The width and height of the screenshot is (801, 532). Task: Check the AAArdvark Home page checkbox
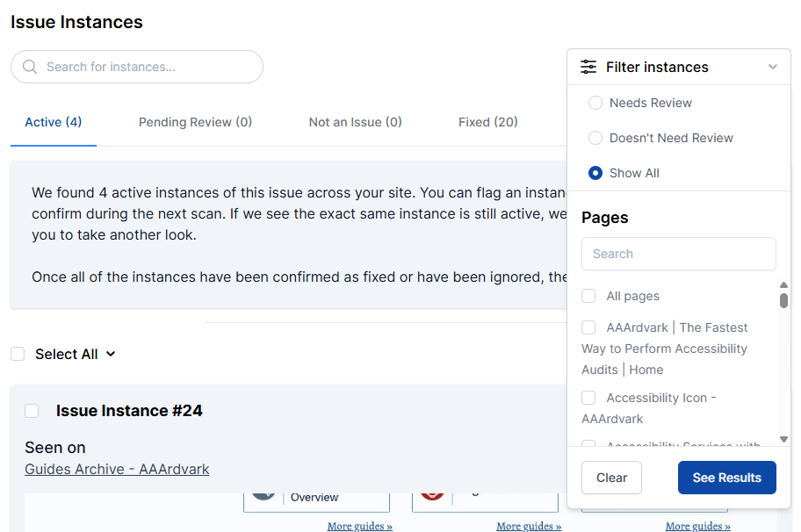(x=588, y=327)
